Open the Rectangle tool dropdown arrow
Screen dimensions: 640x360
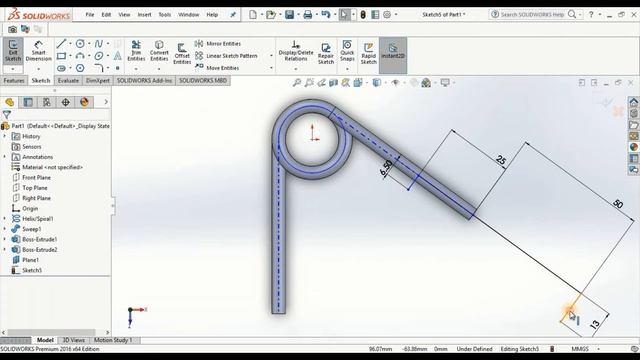point(70,56)
